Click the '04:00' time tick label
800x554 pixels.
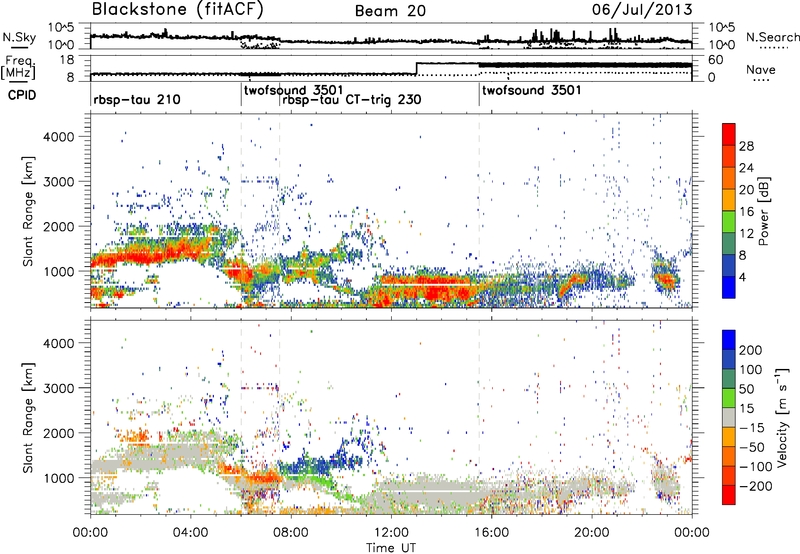(190, 533)
